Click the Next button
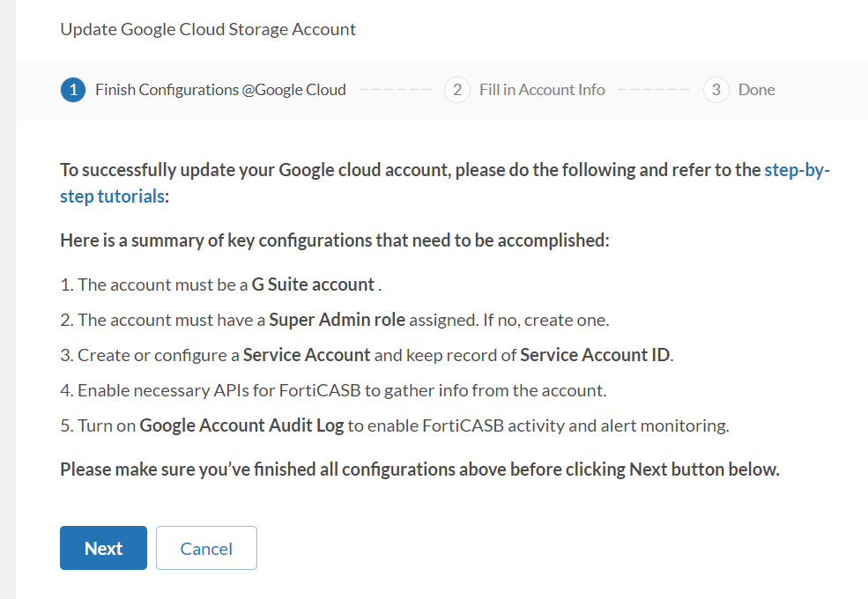This screenshot has width=868, height=599. 103,547
